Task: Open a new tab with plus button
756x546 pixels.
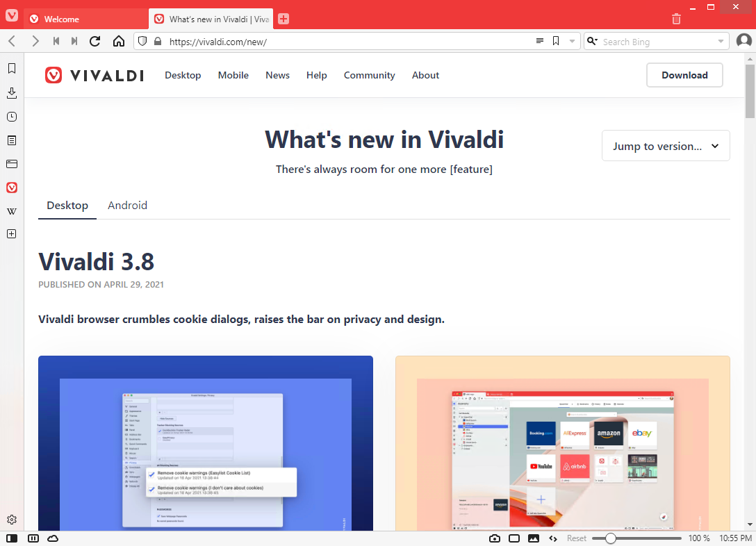Action: click(x=283, y=19)
